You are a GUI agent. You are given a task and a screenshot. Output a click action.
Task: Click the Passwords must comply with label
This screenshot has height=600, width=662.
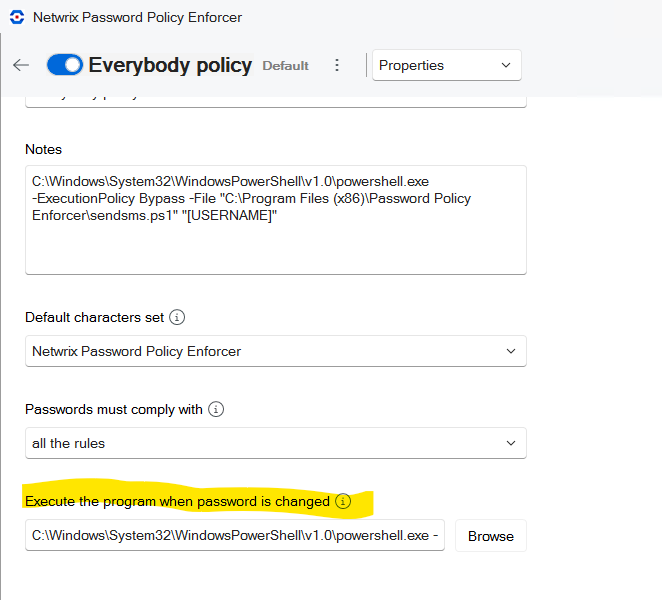pyautogui.click(x=114, y=409)
